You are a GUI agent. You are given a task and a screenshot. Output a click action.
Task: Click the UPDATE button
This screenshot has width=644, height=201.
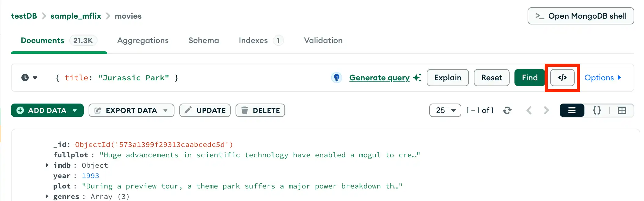(205, 110)
